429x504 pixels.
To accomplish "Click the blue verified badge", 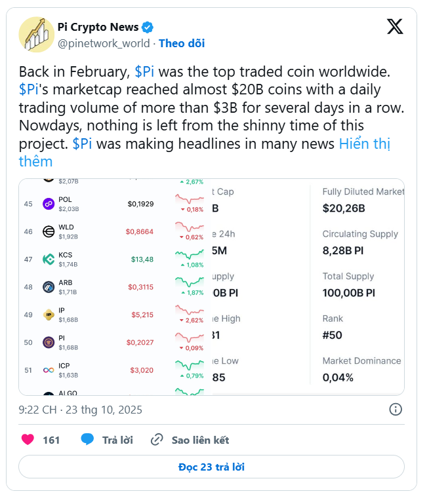I will (148, 28).
